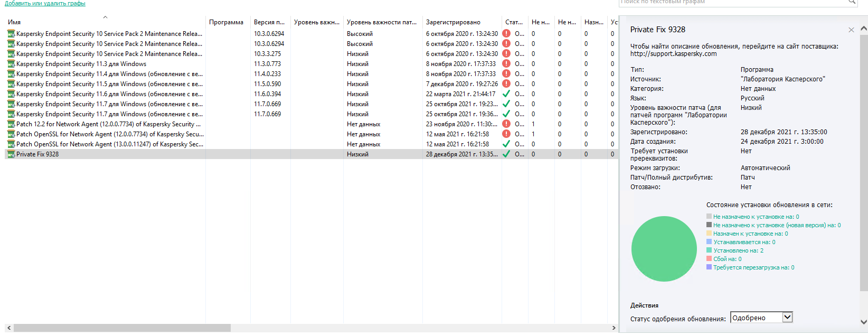Close the Private Fix 9328 details panel
The height and width of the screenshot is (335, 868).
(x=851, y=30)
